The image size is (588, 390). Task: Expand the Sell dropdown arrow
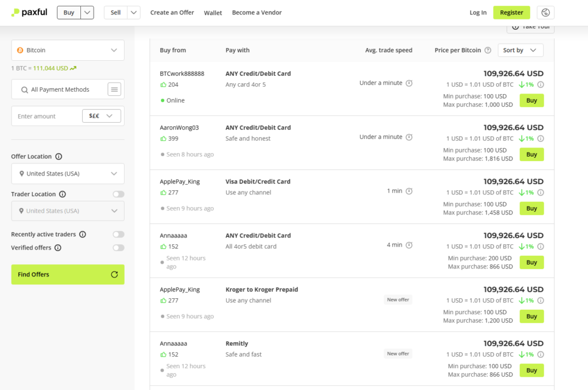tap(133, 13)
